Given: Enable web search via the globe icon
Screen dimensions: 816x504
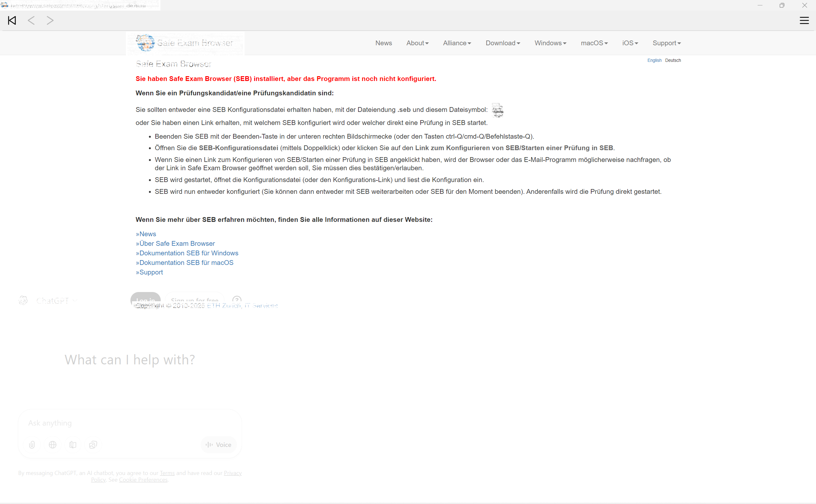Looking at the screenshot, I should pyautogui.click(x=52, y=444).
